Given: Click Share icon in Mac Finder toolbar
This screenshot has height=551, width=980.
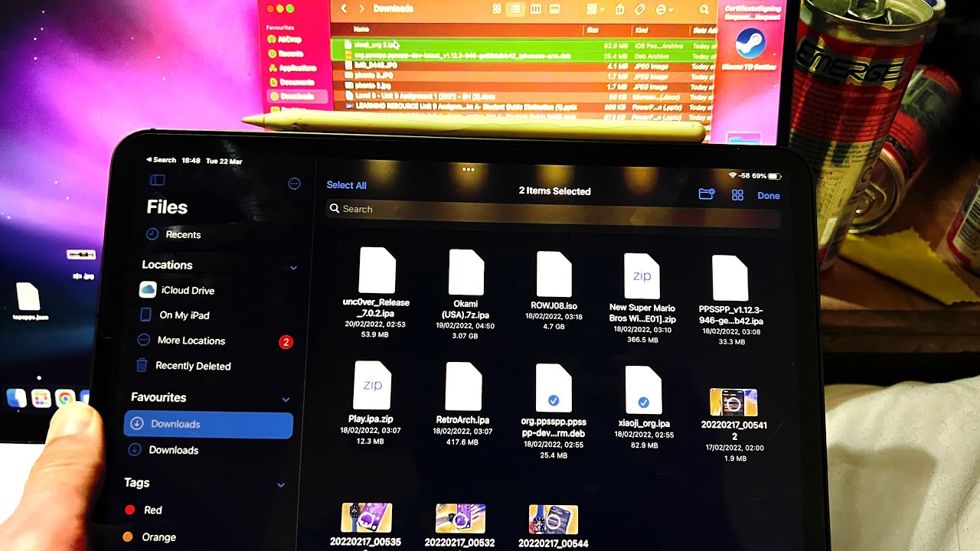Looking at the screenshot, I should [619, 9].
